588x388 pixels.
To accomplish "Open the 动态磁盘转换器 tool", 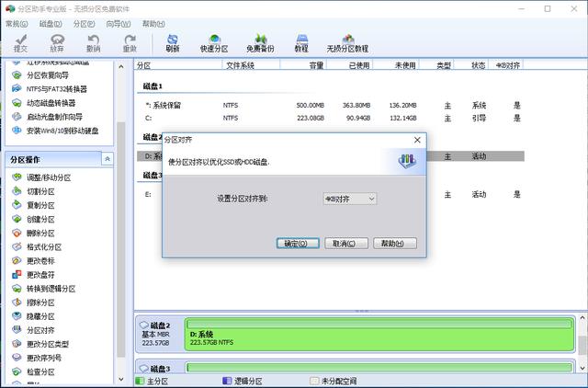I will (x=44, y=103).
